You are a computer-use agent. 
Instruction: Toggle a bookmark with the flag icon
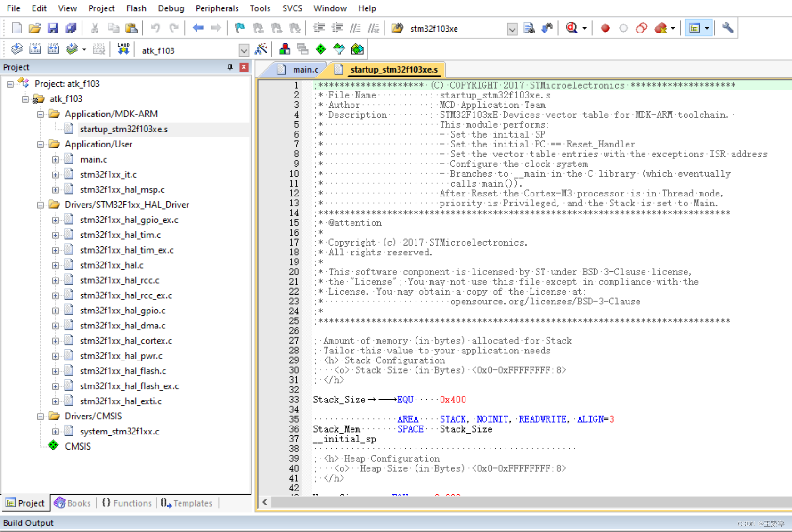tap(239, 28)
